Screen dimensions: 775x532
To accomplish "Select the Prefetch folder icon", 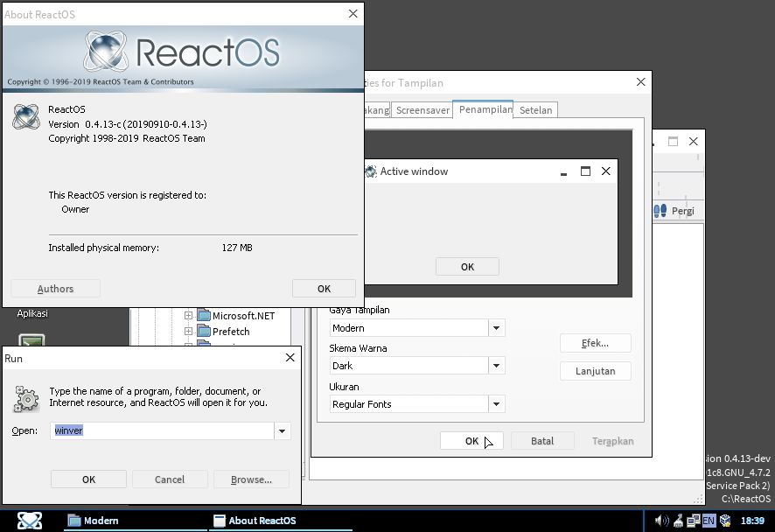I will tap(204, 331).
